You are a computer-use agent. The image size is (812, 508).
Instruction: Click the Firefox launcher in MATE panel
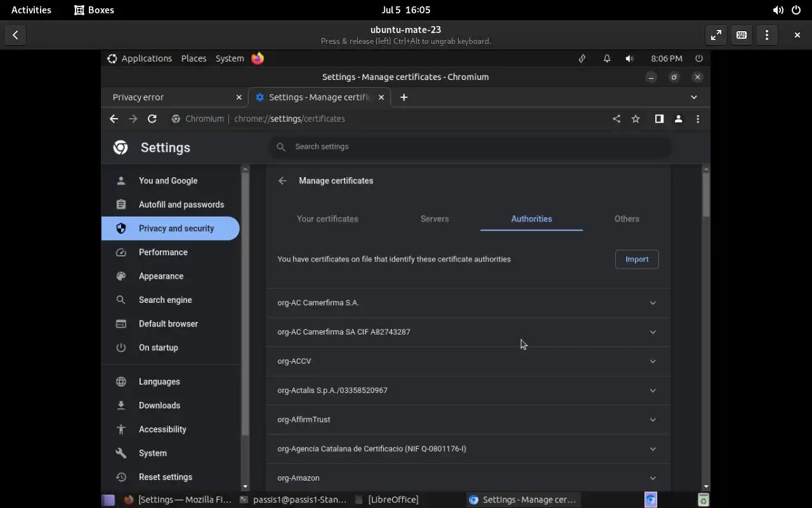click(x=258, y=58)
